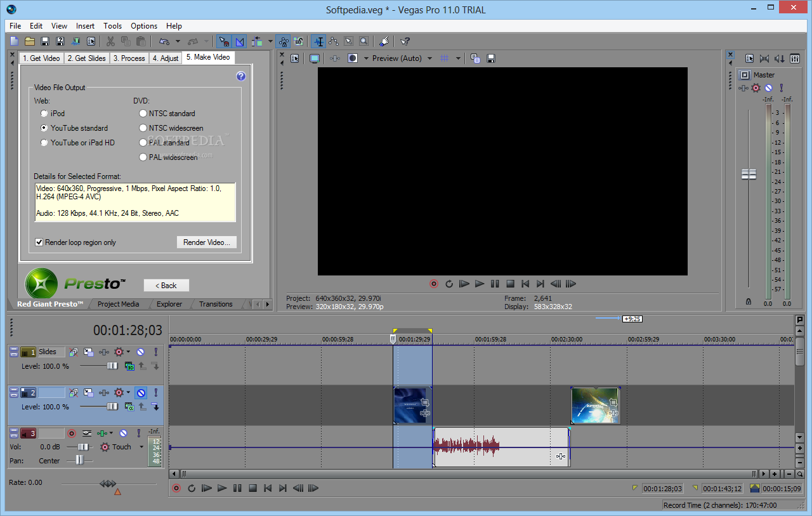This screenshot has height=516, width=812.
Task: Open Project Video Properties icon in preview toolbar
Action: pos(295,58)
